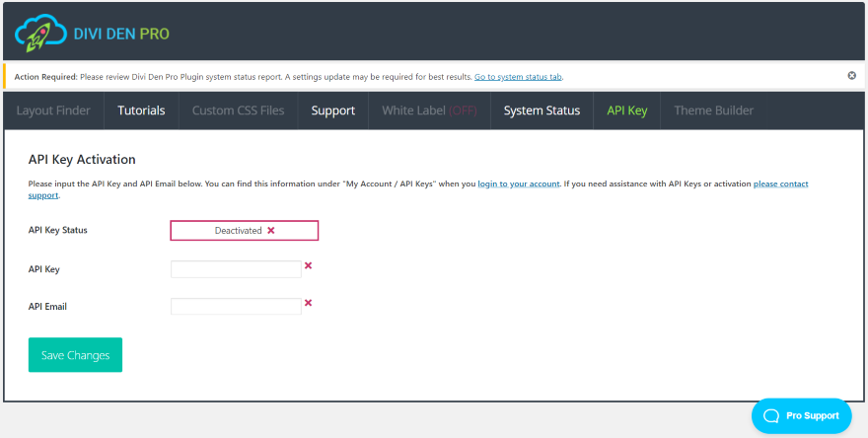Focus the API Key input field
The height and width of the screenshot is (438, 868).
[236, 269]
